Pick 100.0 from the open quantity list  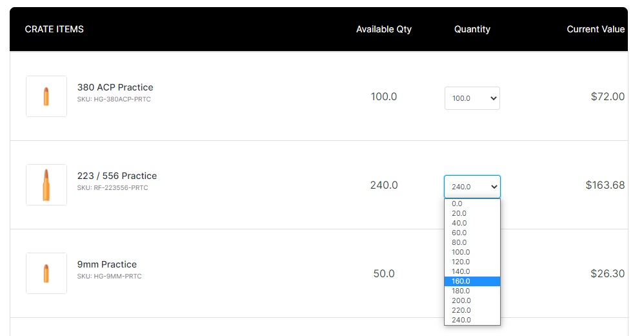point(472,252)
